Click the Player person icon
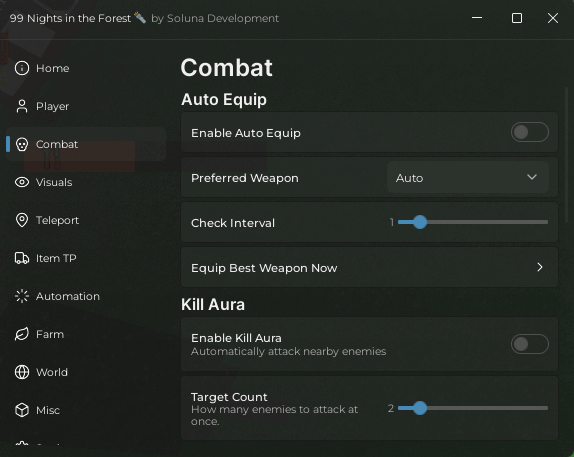The height and width of the screenshot is (457, 574). tap(22, 106)
